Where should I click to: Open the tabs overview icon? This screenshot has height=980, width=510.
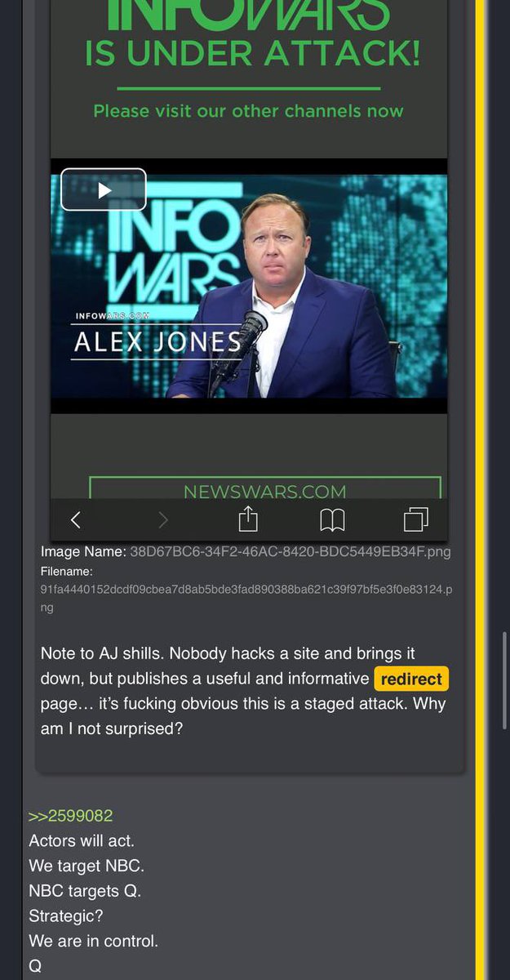pos(416,519)
